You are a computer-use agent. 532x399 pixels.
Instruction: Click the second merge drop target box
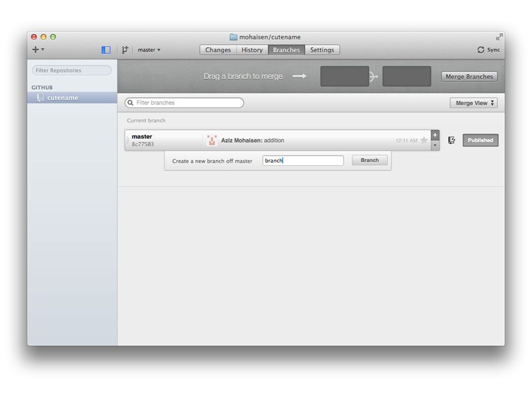tap(406, 76)
